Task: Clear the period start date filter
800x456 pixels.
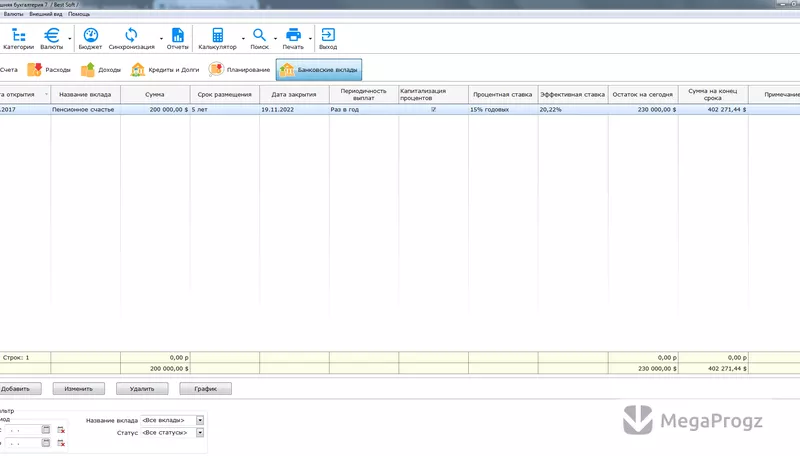Action: tap(61, 430)
